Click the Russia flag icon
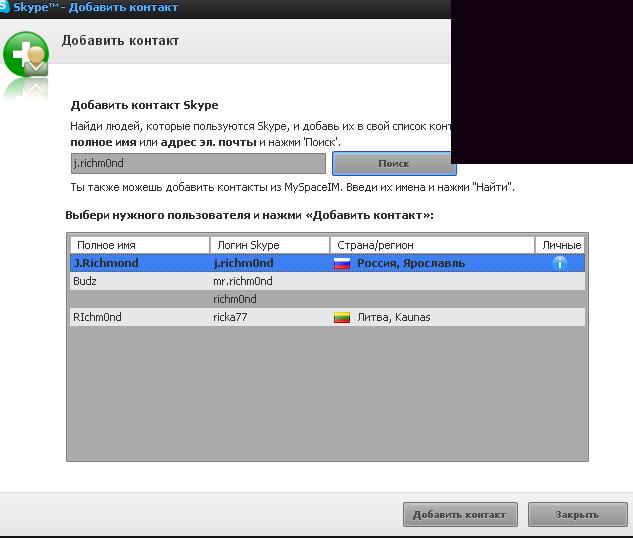 pyautogui.click(x=342, y=264)
